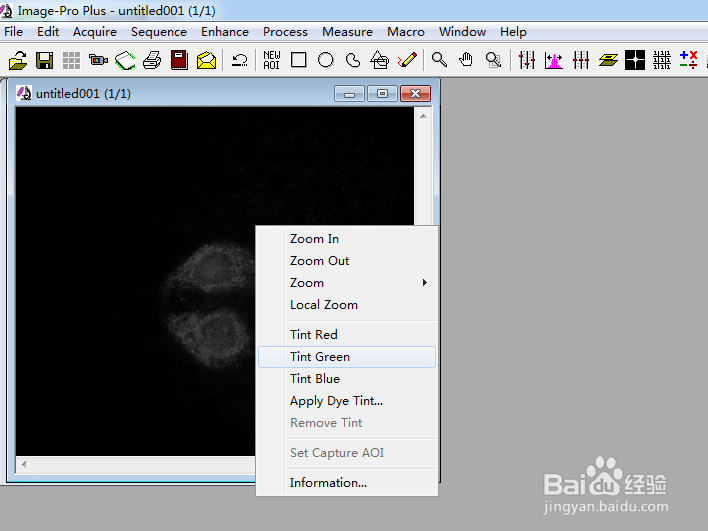Select the ellipse AOI tool
This screenshot has height=531, width=708.
pos(326,60)
